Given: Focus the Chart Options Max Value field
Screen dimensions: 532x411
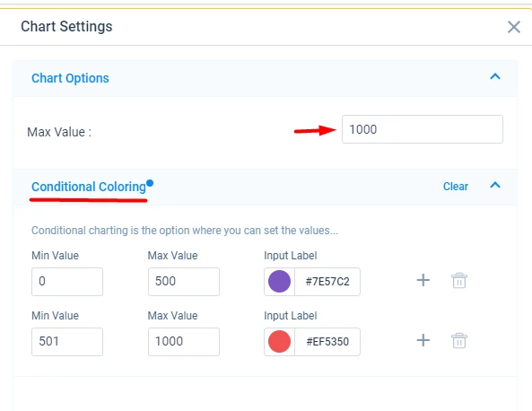Looking at the screenshot, I should 423,129.
